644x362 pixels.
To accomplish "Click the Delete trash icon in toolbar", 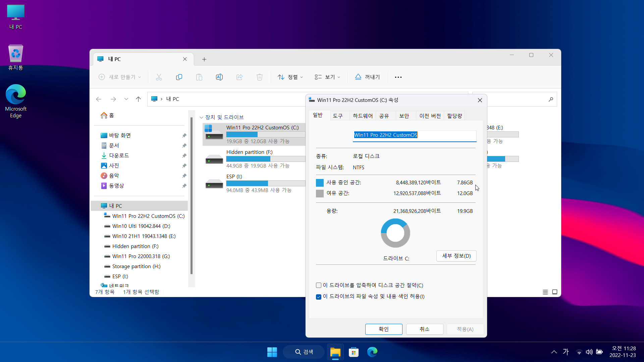I will [260, 77].
